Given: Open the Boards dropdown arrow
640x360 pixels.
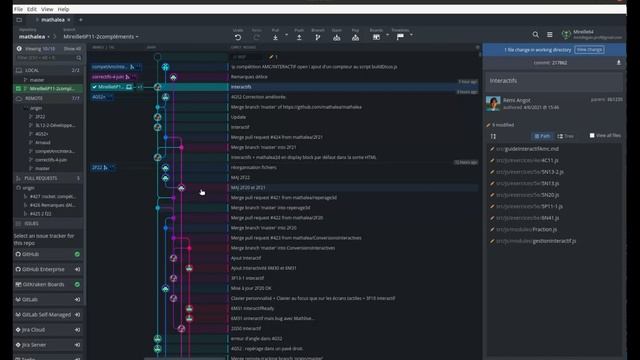Looking at the screenshot, I should pos(387,35).
